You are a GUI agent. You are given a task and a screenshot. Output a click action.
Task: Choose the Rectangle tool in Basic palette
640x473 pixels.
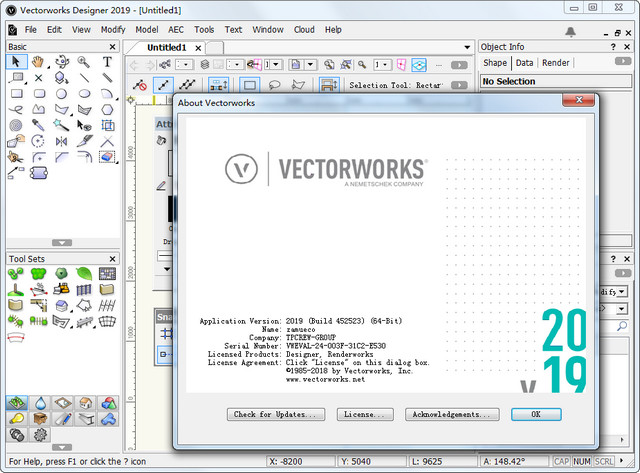17,94
